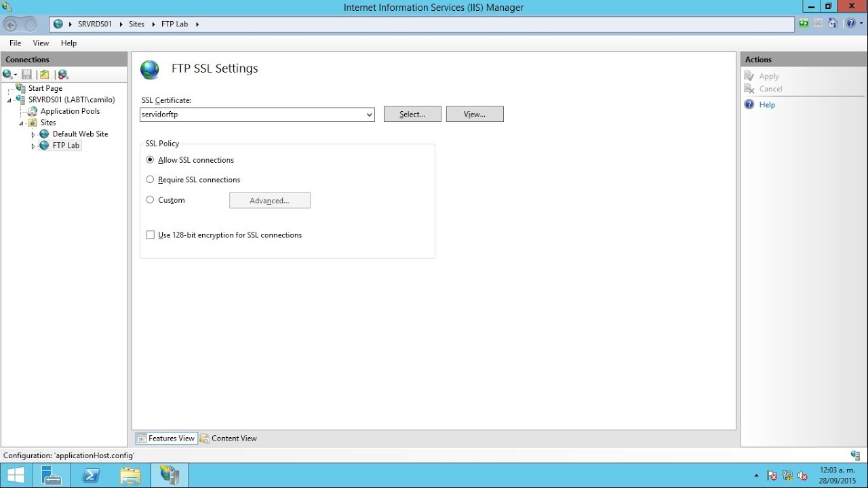The image size is (868, 488).
Task: Enable Use 128-bit encryption for SSL connections
Action: (x=151, y=235)
